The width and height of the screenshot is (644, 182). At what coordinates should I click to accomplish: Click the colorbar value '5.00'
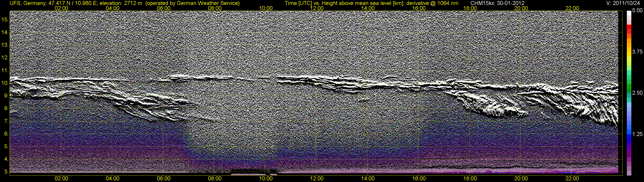pyautogui.click(x=637, y=10)
